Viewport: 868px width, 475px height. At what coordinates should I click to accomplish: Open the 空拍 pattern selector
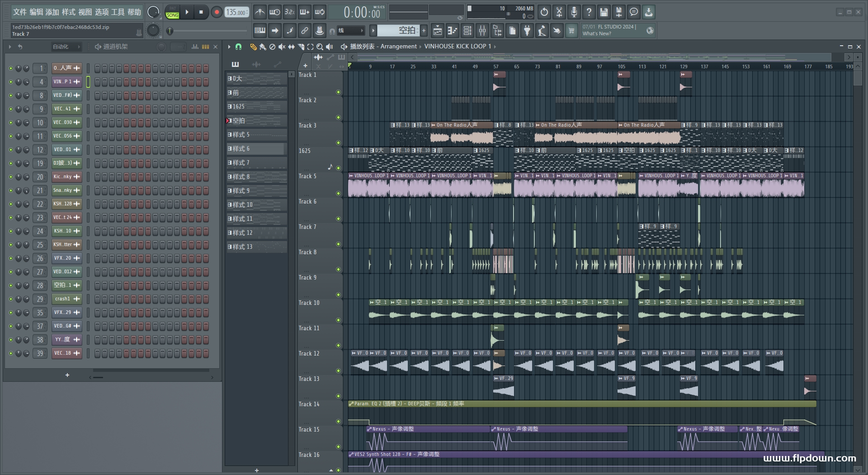(x=399, y=30)
